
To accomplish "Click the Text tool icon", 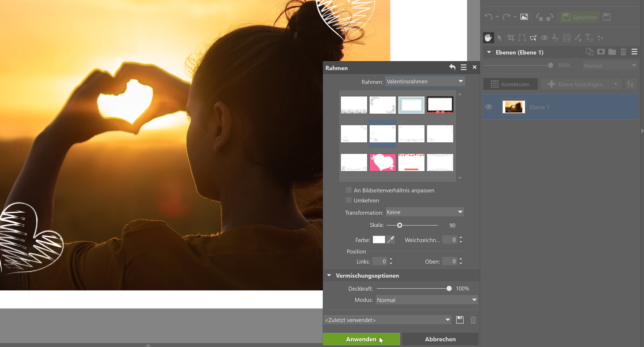I will click(x=589, y=38).
